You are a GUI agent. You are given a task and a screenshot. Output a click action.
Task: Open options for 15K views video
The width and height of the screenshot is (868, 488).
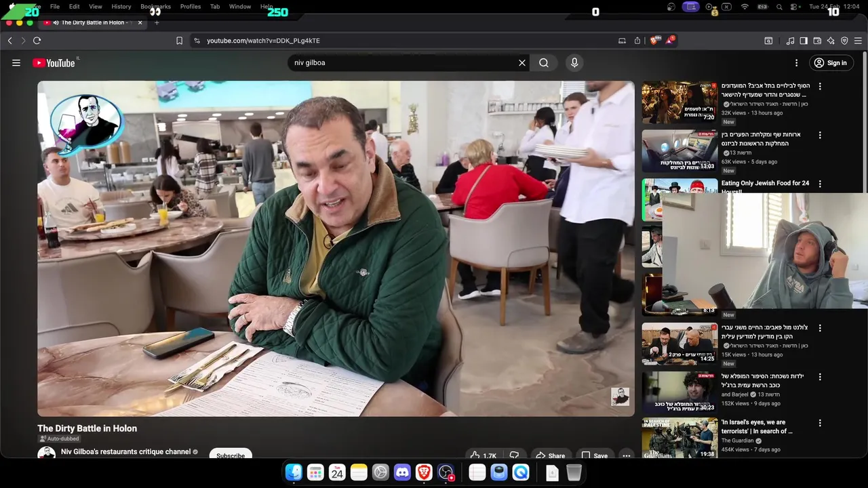click(820, 328)
